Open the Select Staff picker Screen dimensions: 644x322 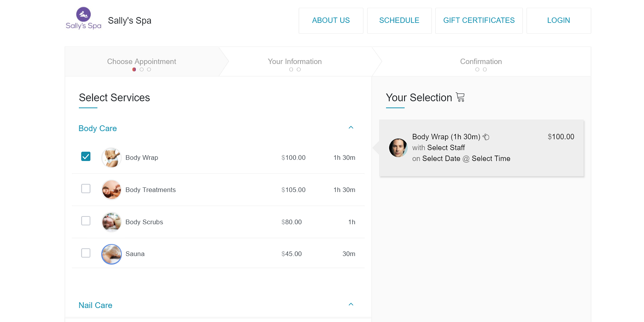pos(446,148)
